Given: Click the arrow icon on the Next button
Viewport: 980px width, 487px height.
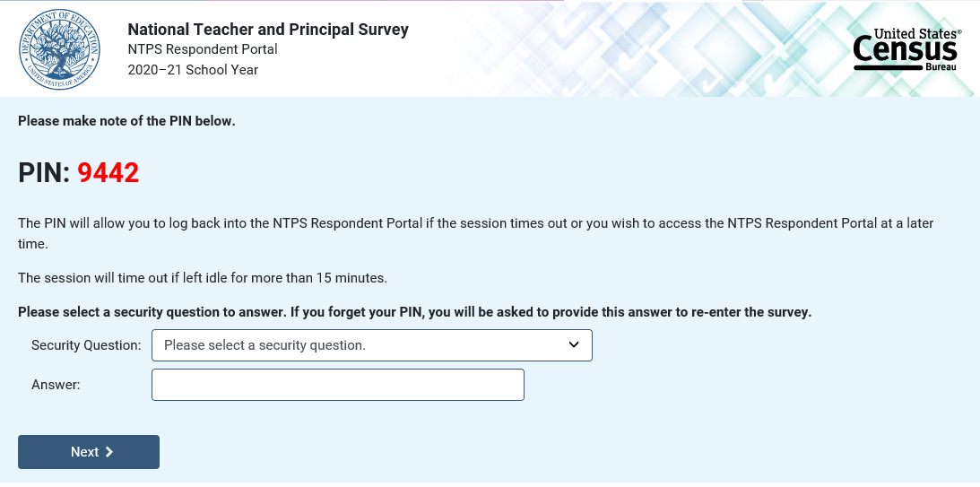Looking at the screenshot, I should (109, 452).
